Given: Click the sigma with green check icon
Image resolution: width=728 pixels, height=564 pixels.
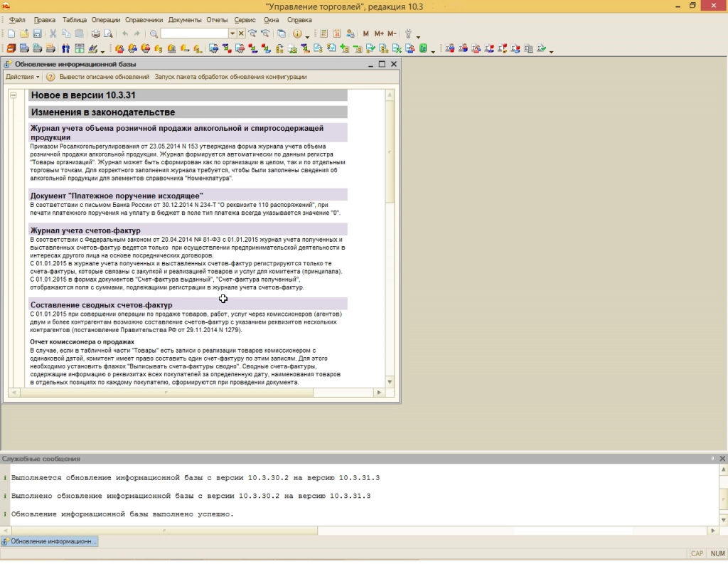Looking at the screenshot, I should click(x=541, y=48).
